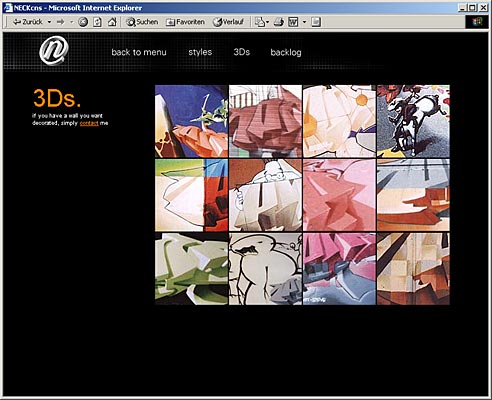Screen dimensions: 492x400
Task: Open Suchen search in the toolbar
Action: pos(142,22)
